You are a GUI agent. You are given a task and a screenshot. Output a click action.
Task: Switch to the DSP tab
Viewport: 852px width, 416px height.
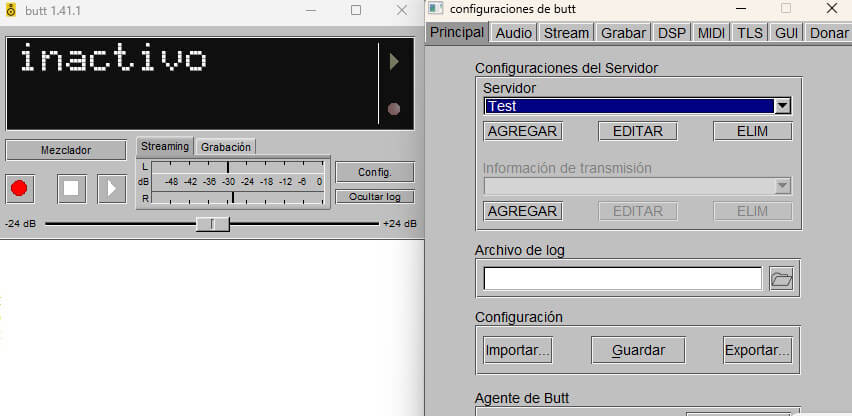pyautogui.click(x=672, y=33)
